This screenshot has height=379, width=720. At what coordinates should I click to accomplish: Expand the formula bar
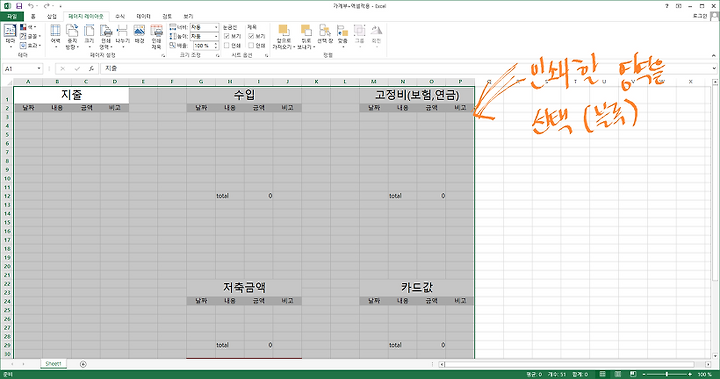714,69
